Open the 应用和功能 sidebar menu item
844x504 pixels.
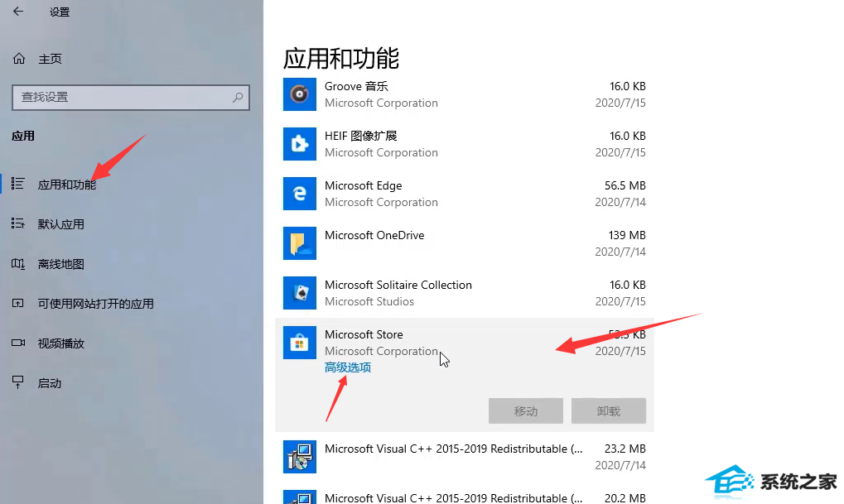coord(67,185)
